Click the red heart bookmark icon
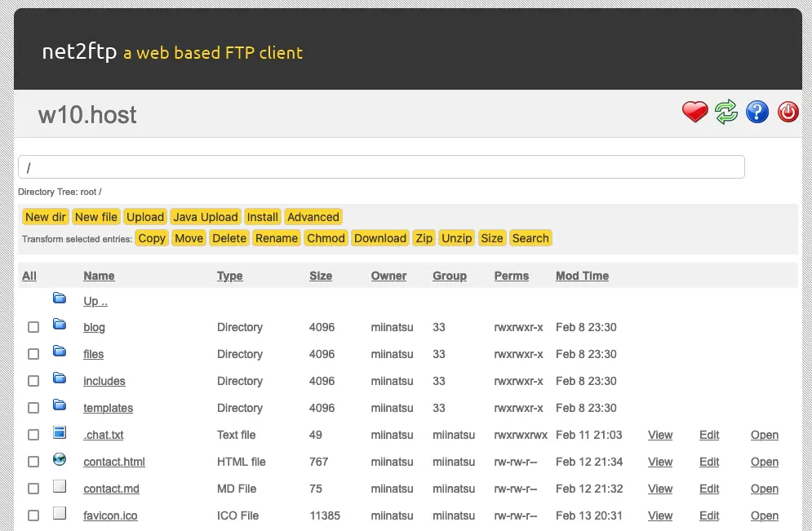Image resolution: width=812 pixels, height=531 pixels. tap(694, 112)
